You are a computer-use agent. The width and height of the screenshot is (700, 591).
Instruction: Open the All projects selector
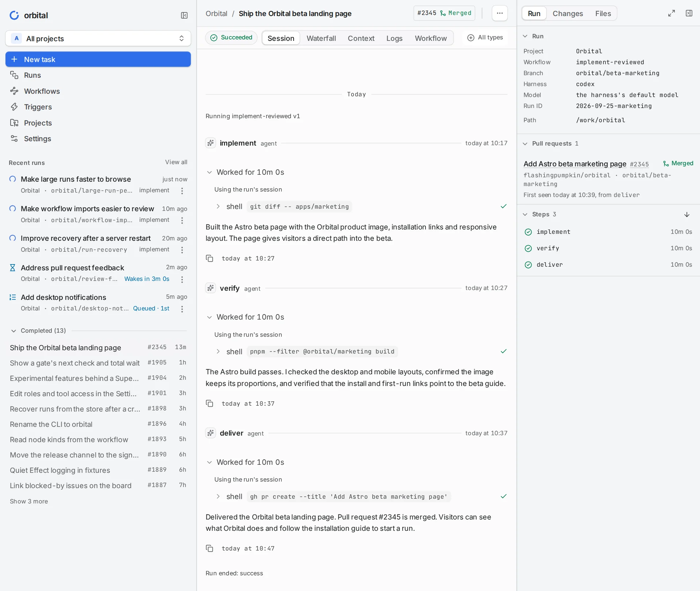[x=98, y=38]
